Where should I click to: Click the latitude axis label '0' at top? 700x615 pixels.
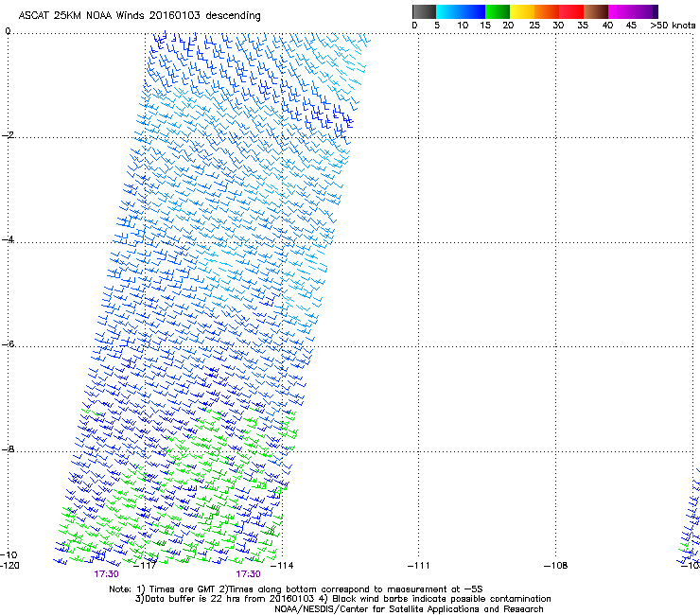pyautogui.click(x=8, y=31)
